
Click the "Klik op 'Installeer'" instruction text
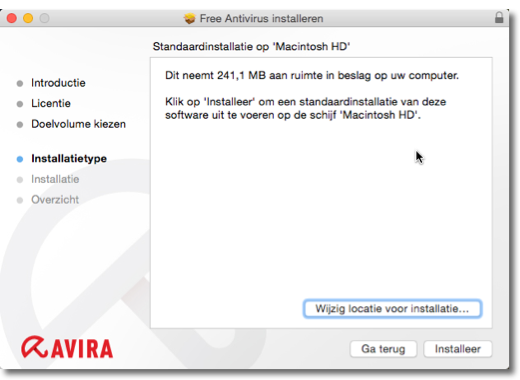pyautogui.click(x=306, y=108)
